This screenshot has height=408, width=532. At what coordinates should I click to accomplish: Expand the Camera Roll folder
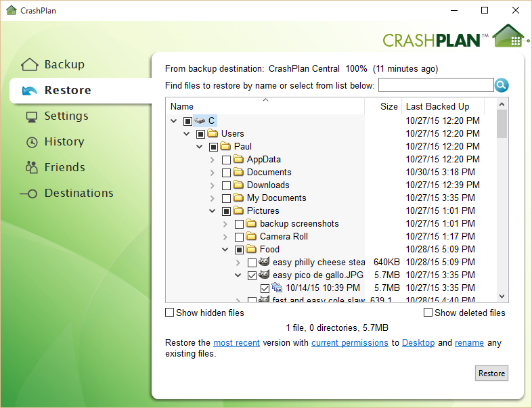(x=225, y=237)
